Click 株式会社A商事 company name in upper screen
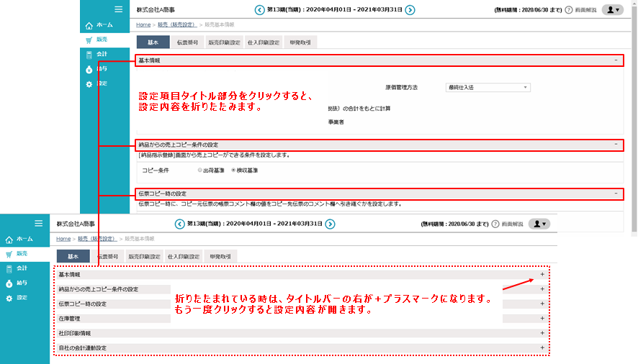 [156, 10]
